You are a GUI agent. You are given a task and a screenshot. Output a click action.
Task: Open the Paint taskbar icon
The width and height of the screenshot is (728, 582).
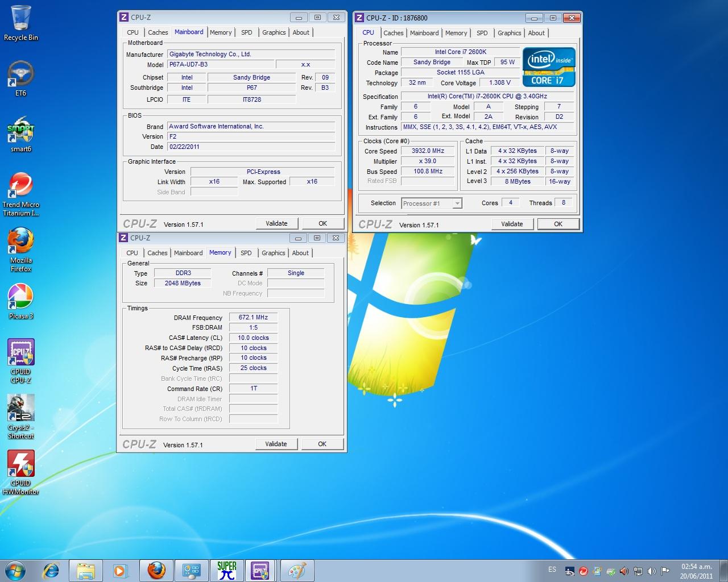coord(297,570)
